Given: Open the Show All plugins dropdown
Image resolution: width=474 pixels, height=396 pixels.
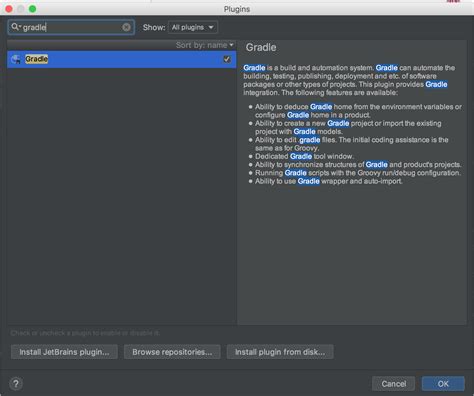Looking at the screenshot, I should pyautogui.click(x=193, y=27).
